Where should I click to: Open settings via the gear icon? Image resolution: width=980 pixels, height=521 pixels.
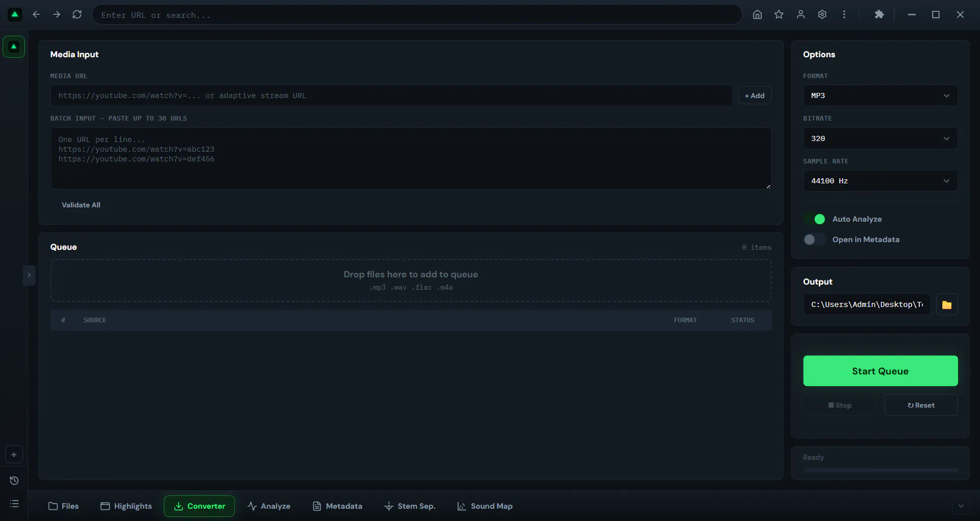822,14
